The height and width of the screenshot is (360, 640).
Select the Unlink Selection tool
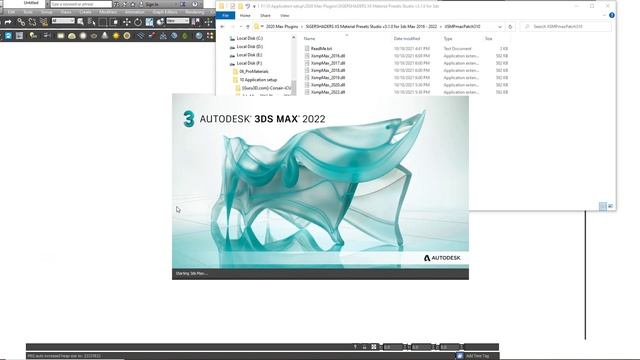pyautogui.click(x=32, y=22)
